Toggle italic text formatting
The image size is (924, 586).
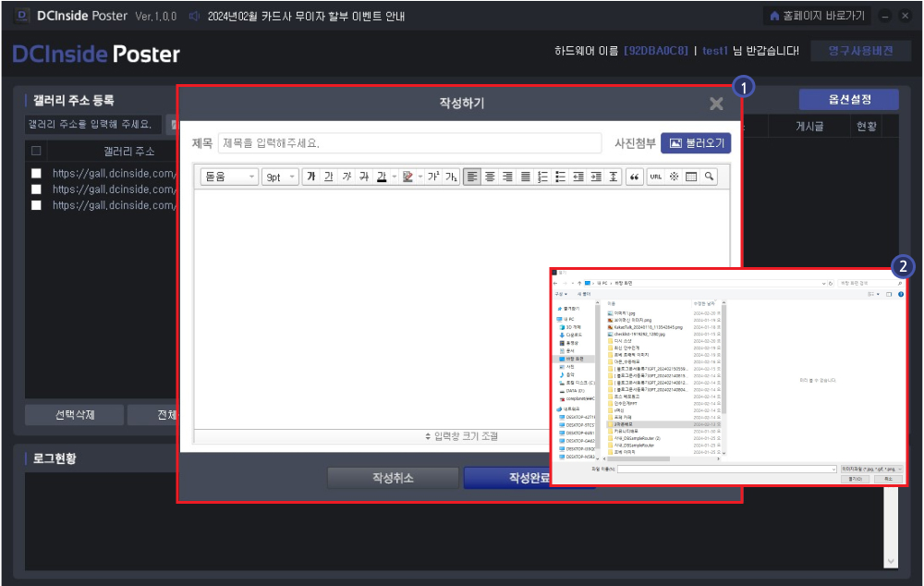346,177
